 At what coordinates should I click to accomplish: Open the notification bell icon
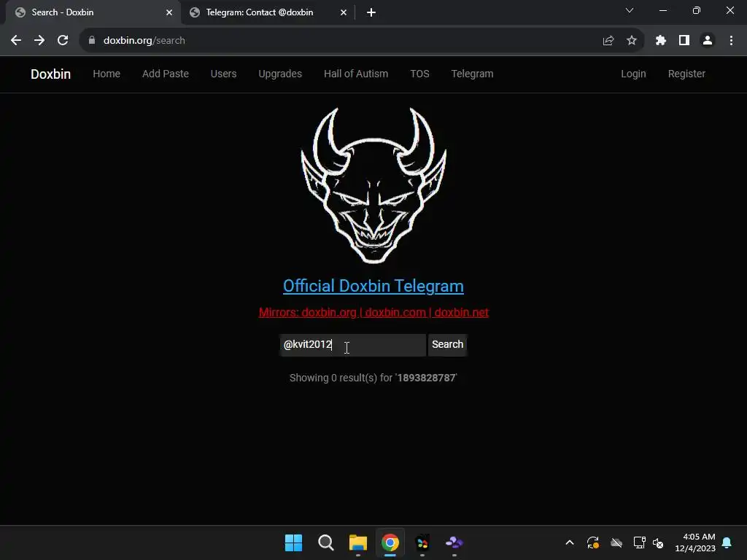point(727,542)
